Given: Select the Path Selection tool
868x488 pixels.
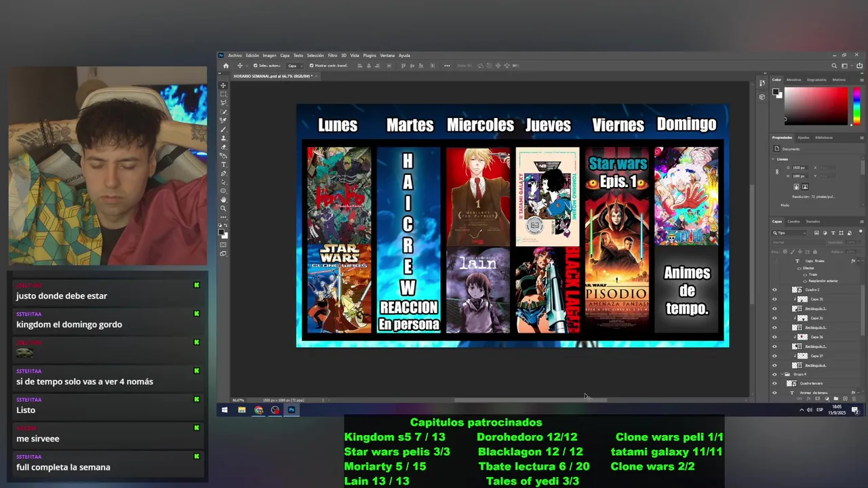Looking at the screenshot, I should coord(224,181).
